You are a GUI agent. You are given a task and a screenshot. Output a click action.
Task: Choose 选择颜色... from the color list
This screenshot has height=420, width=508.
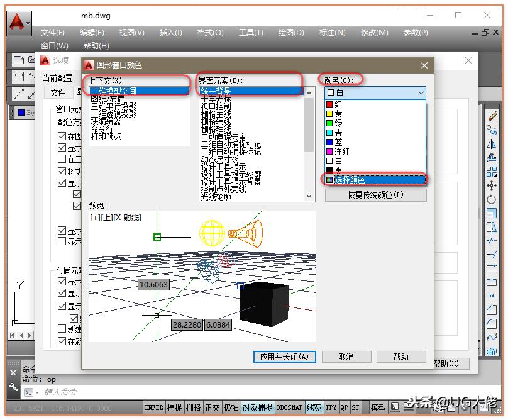tap(375, 180)
